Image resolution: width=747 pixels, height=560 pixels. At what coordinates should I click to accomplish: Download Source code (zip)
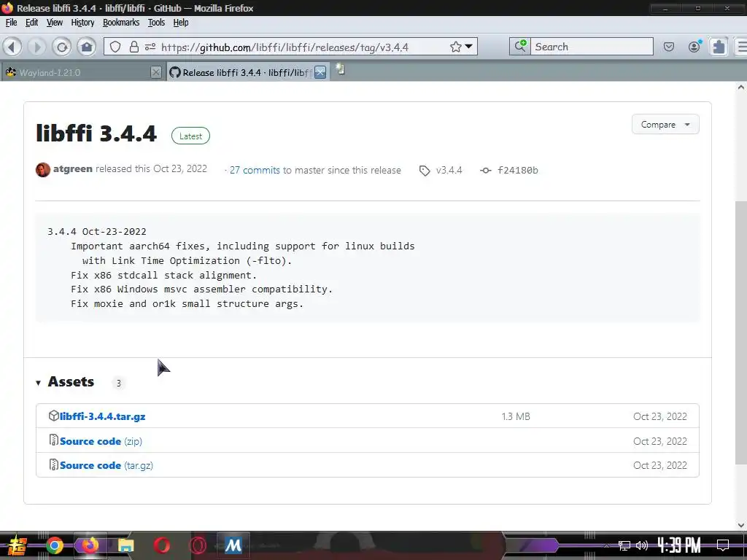click(x=101, y=441)
